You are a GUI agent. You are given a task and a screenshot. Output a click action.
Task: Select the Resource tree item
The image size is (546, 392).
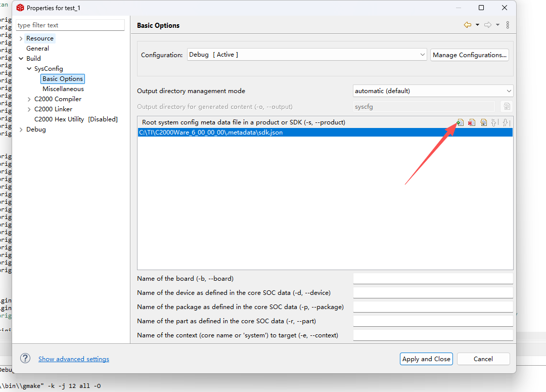point(40,38)
